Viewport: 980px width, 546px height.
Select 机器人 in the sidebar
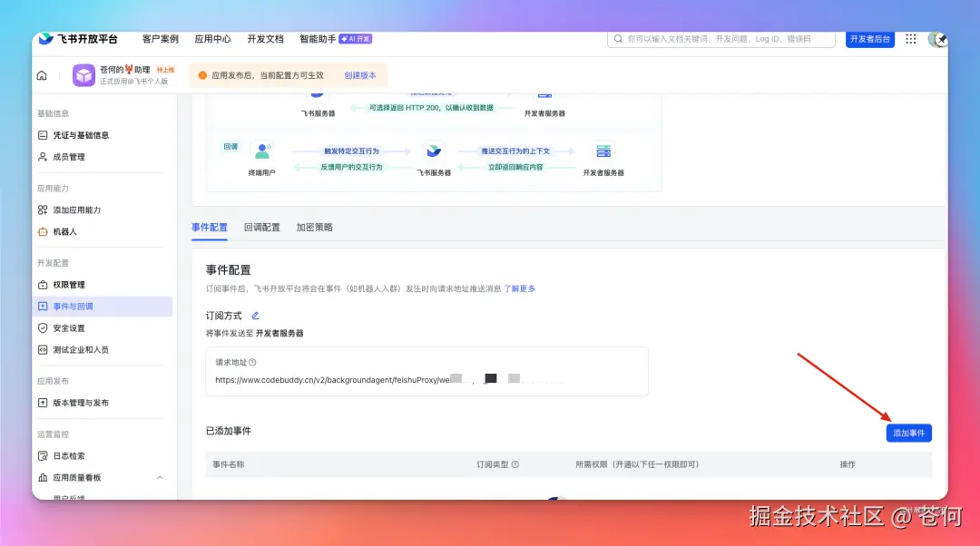pyautogui.click(x=67, y=231)
